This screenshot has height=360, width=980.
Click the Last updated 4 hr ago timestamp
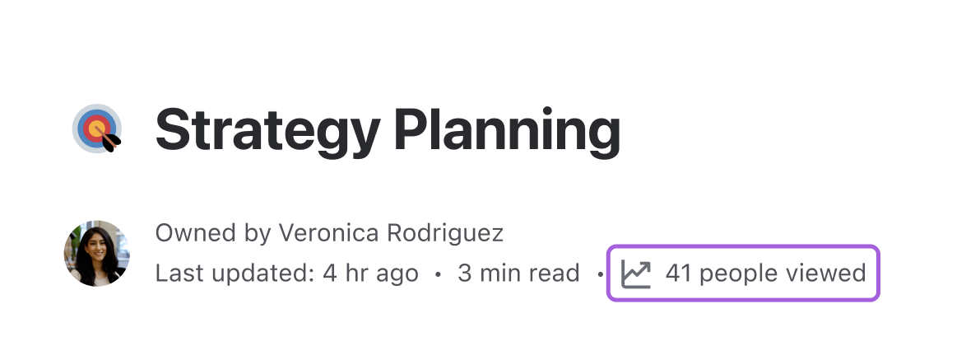coord(287,274)
